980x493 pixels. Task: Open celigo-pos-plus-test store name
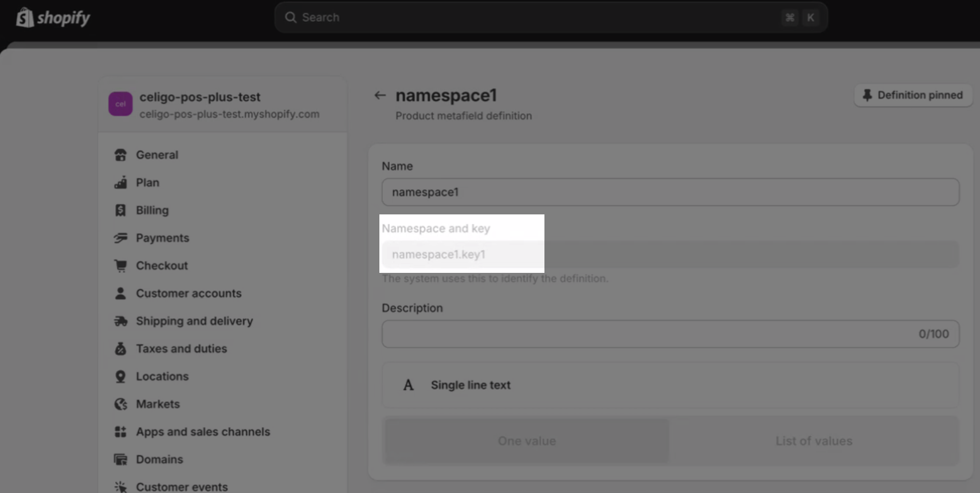pyautogui.click(x=199, y=97)
